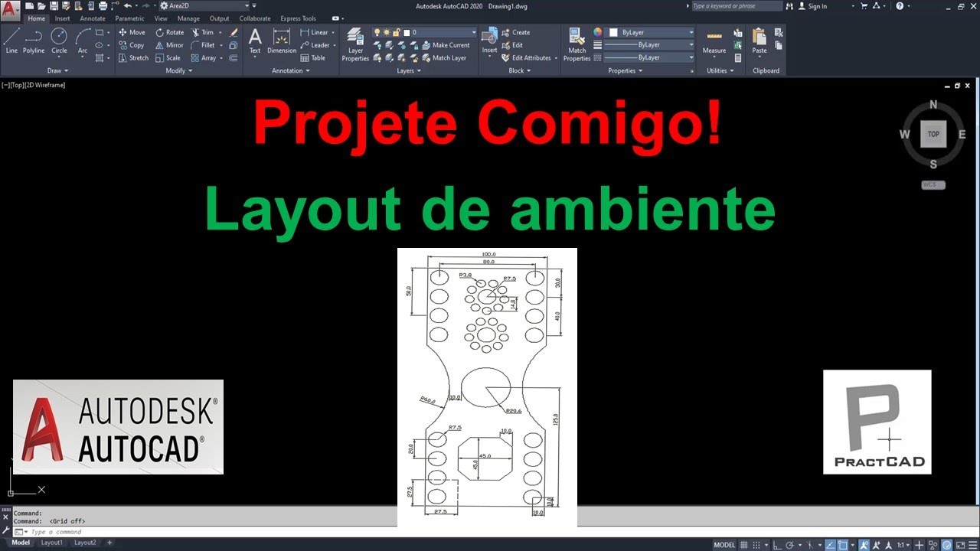Select the Arc tool
The height and width of the screenshot is (551, 980).
coord(83,41)
